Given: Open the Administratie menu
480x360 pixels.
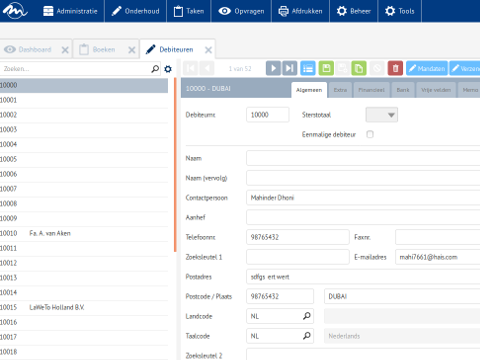Looking at the screenshot, I should click(70, 11).
